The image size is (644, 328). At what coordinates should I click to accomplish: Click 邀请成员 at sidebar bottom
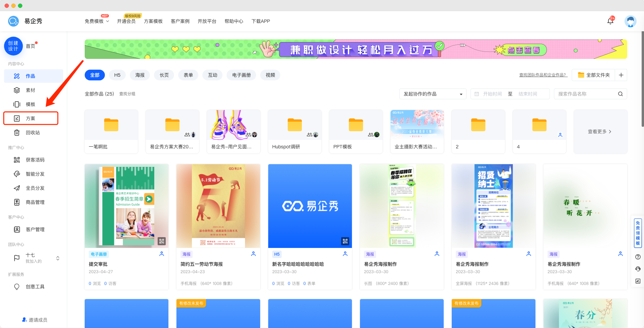tap(35, 320)
